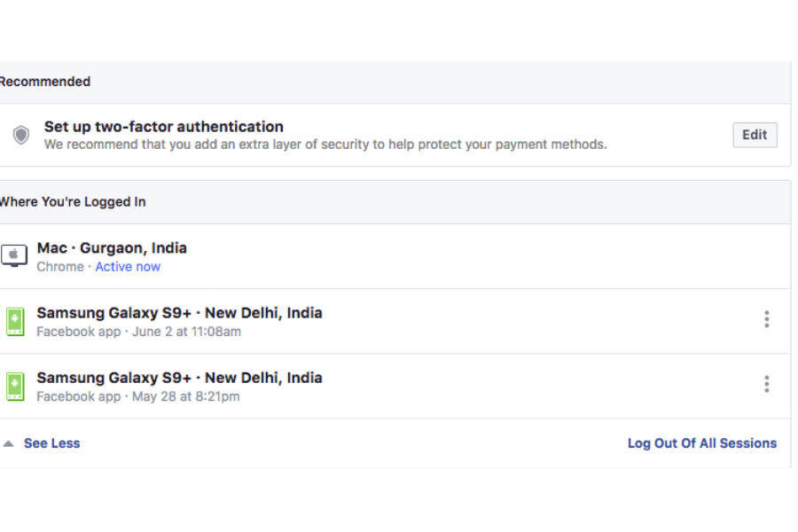Viewport: 798px width, 532px height.
Task: Click the Facebook app May 28 at 8:21pm text
Action: 137,396
